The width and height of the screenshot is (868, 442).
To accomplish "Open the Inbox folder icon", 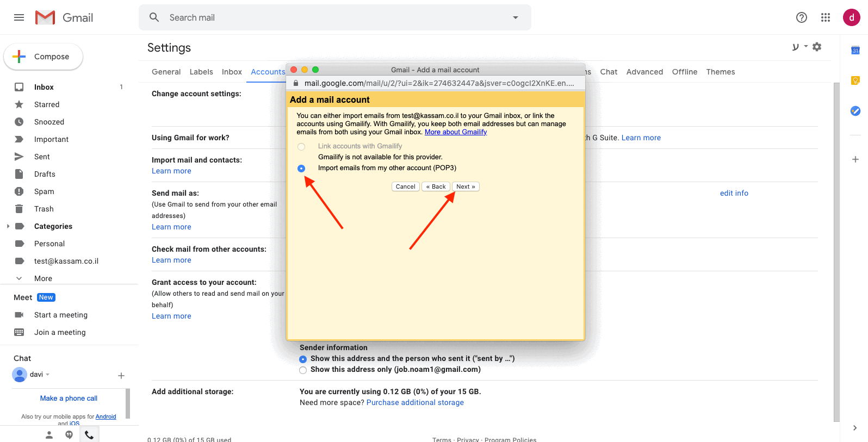I will pos(19,87).
